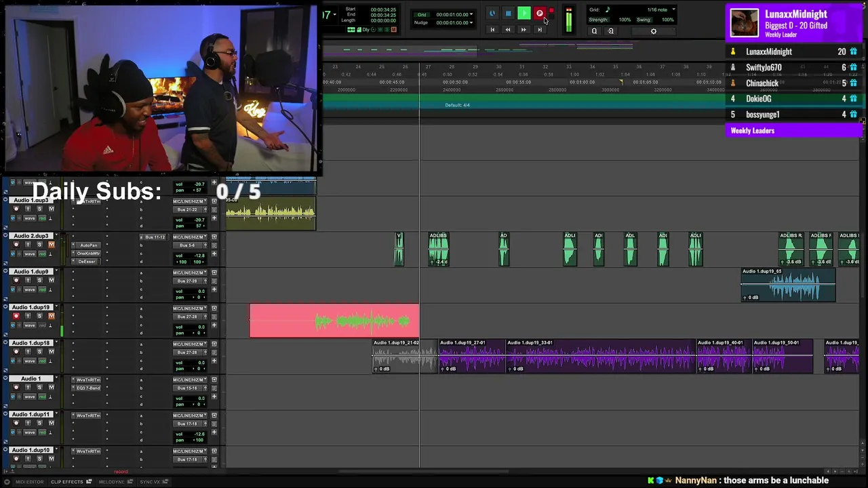The image size is (868, 488).
Task: Click the green Play transport button
Action: 524,13
